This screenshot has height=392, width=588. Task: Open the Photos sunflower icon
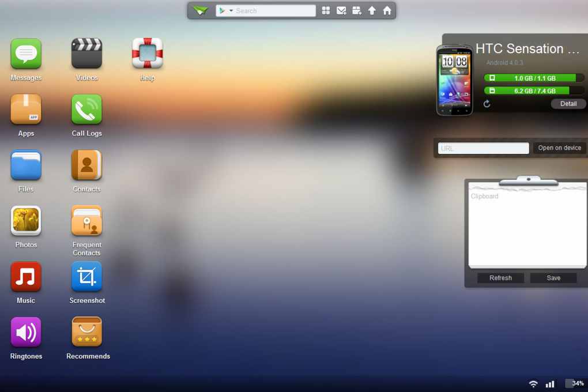[26, 221]
